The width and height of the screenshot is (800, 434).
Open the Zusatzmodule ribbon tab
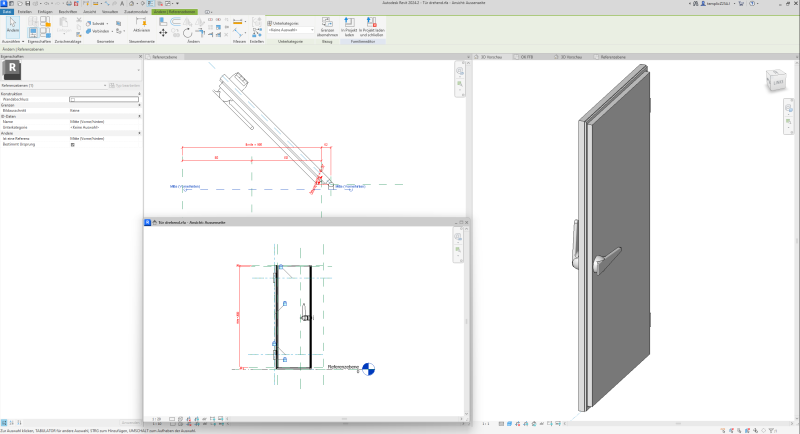(x=136, y=11)
